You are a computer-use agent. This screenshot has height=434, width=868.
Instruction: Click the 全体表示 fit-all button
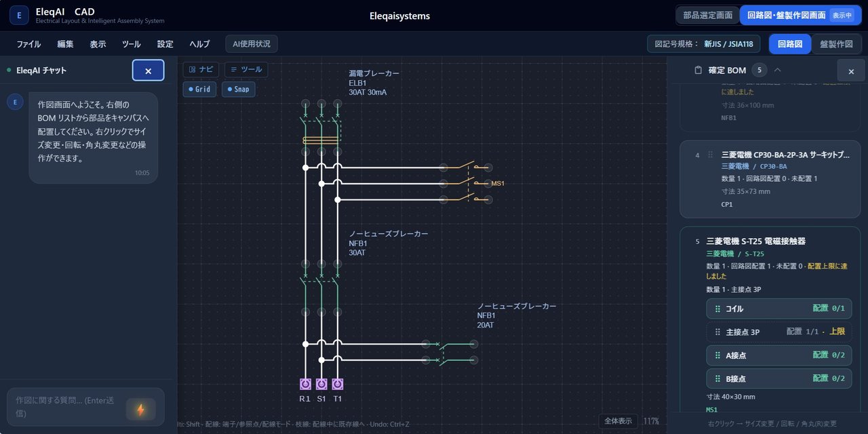click(x=618, y=421)
